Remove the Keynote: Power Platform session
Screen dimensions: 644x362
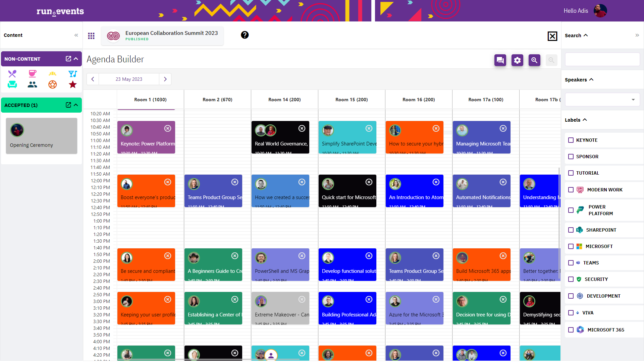point(168,128)
